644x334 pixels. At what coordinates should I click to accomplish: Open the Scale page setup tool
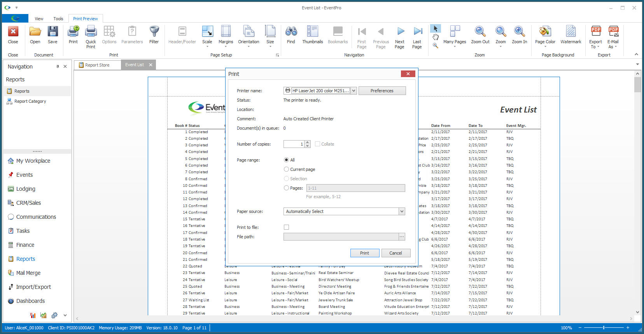tap(207, 32)
